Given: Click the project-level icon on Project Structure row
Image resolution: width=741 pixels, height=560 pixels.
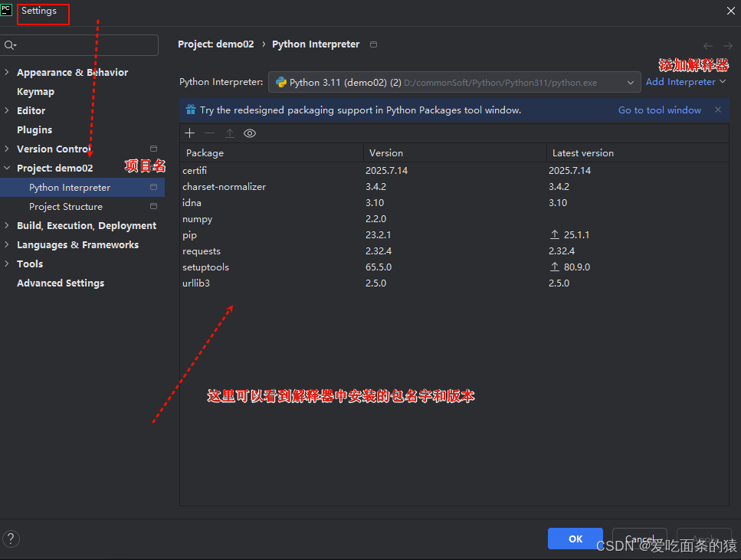Looking at the screenshot, I should click(153, 206).
